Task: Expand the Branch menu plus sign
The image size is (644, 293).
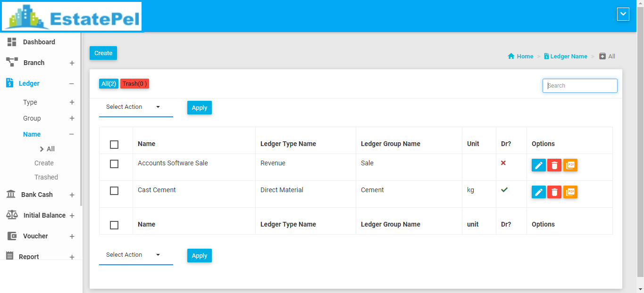Action: 72,63
